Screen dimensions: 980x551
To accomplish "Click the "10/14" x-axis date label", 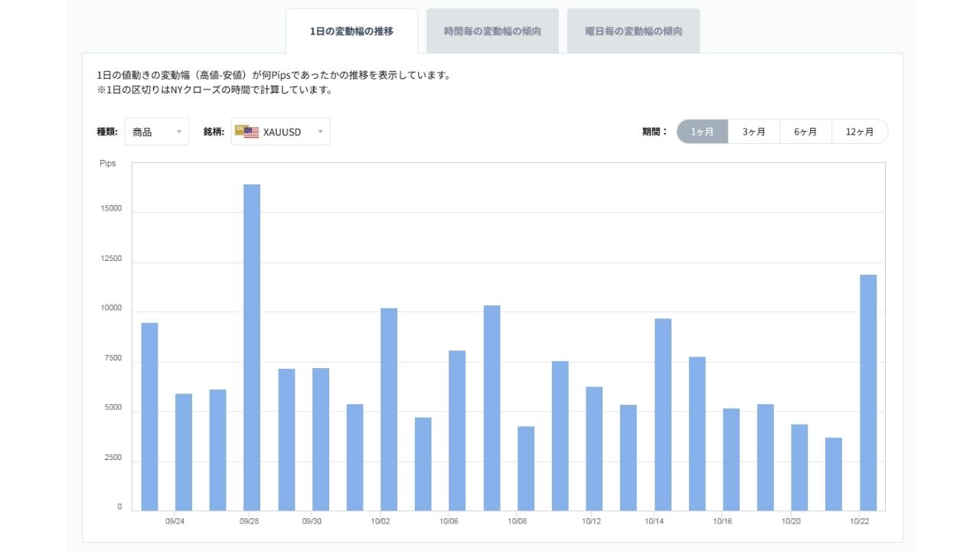I will 654,521.
